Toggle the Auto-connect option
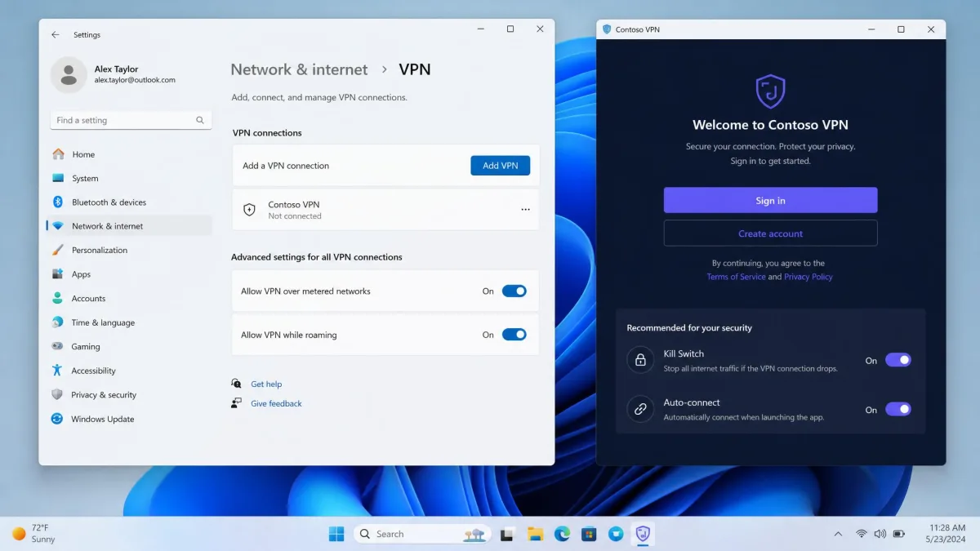Viewport: 980px width, 551px height. click(x=898, y=409)
